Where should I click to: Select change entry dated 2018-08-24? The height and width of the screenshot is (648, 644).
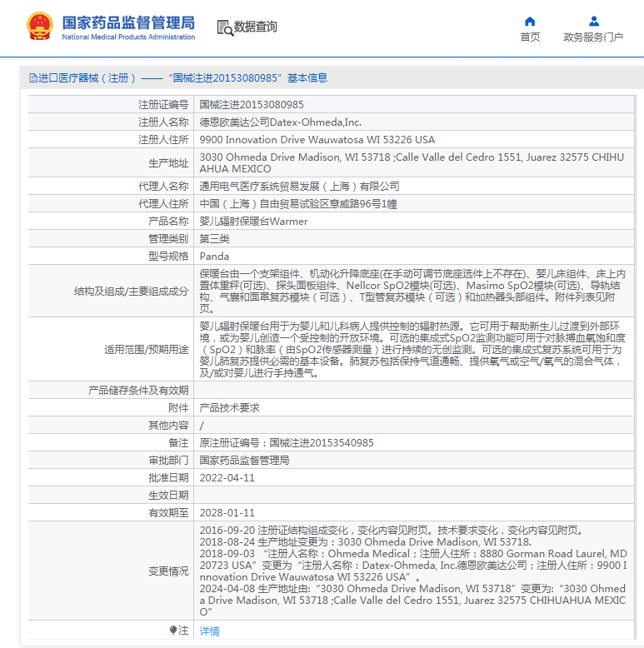pos(366,541)
